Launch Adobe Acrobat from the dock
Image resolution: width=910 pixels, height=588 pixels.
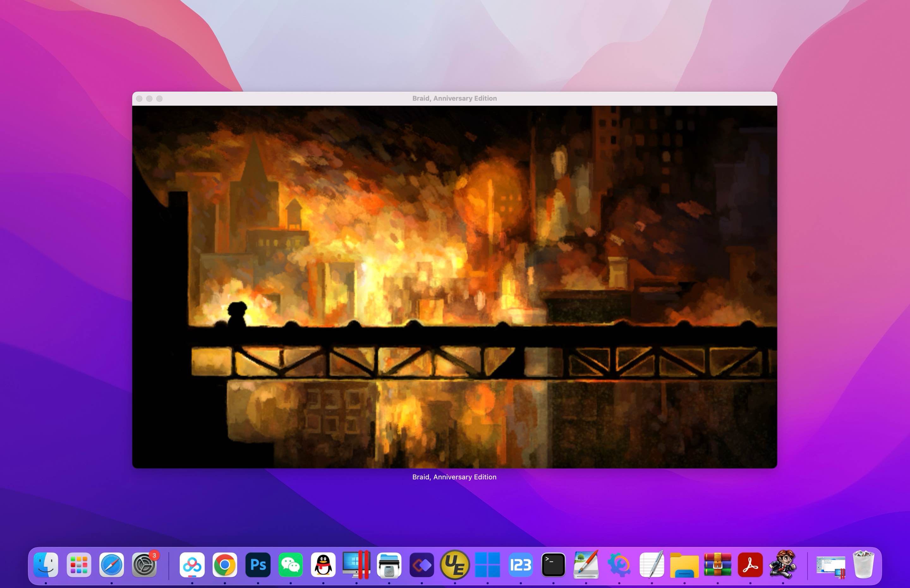750,564
